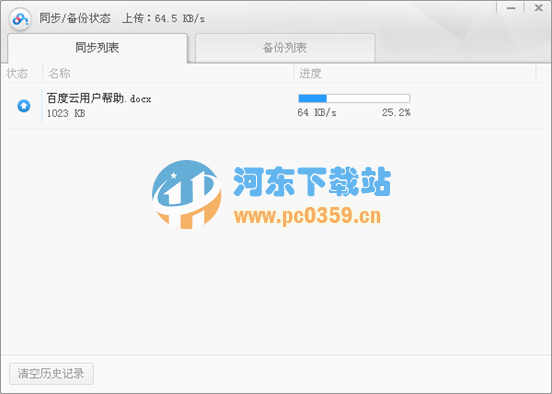Switch to the 同步列表 tab
The image size is (552, 394).
pos(97,48)
